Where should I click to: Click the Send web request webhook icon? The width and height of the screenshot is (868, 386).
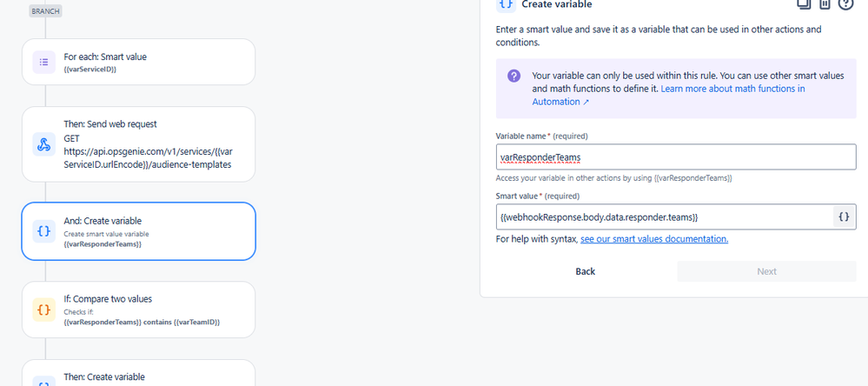[x=43, y=144]
